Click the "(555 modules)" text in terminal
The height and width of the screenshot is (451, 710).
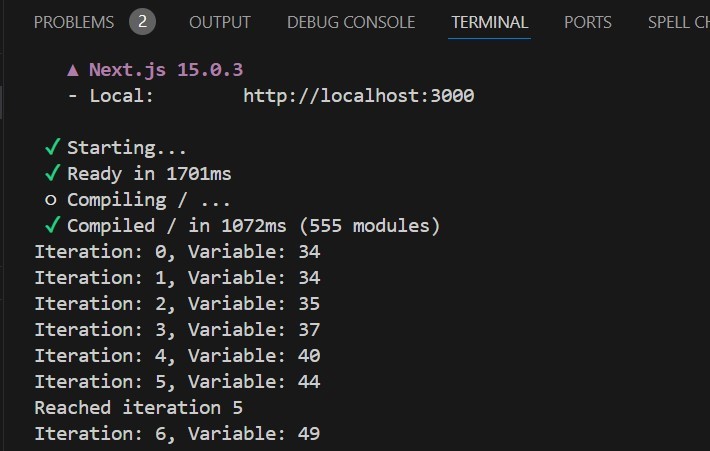[x=370, y=226]
